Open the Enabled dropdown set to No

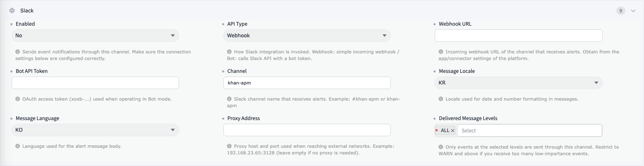click(x=95, y=36)
